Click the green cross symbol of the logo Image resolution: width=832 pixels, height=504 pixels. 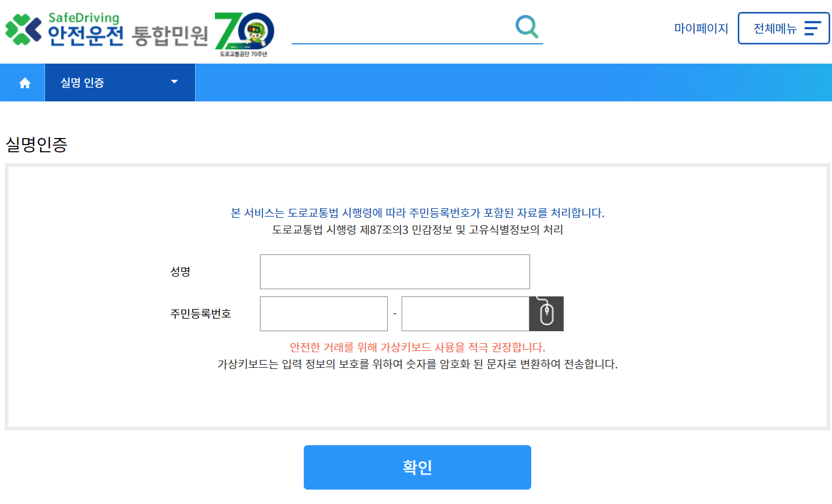point(18,28)
